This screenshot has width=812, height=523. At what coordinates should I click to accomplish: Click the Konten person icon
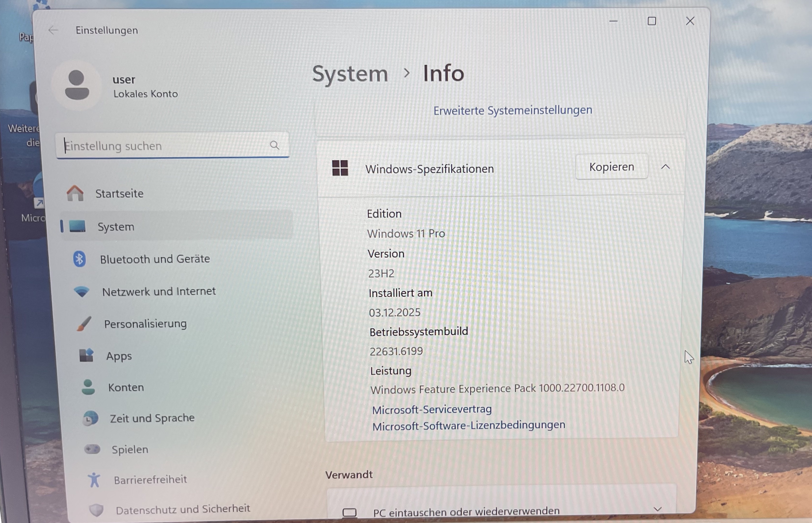[x=88, y=387]
